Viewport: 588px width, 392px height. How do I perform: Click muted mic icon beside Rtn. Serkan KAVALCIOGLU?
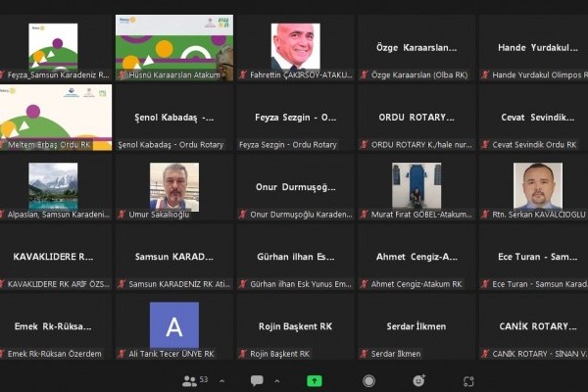tap(485, 215)
